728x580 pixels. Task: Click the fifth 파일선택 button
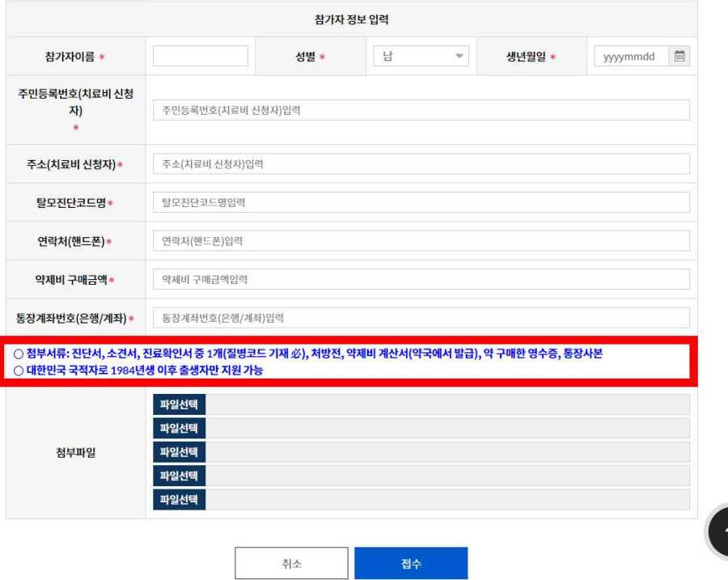tap(180, 500)
